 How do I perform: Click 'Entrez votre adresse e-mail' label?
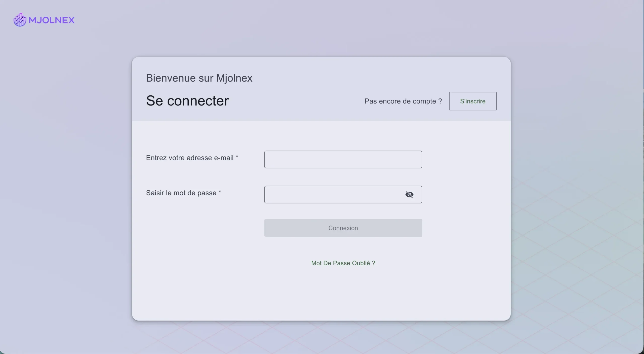pos(192,158)
